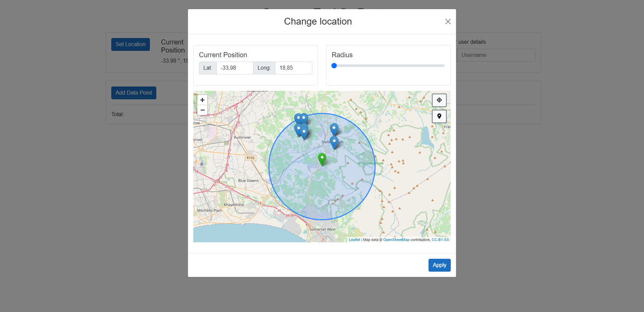Open the OpenStreetMap attribution link
Viewport: 644px width, 312px height.
396,240
